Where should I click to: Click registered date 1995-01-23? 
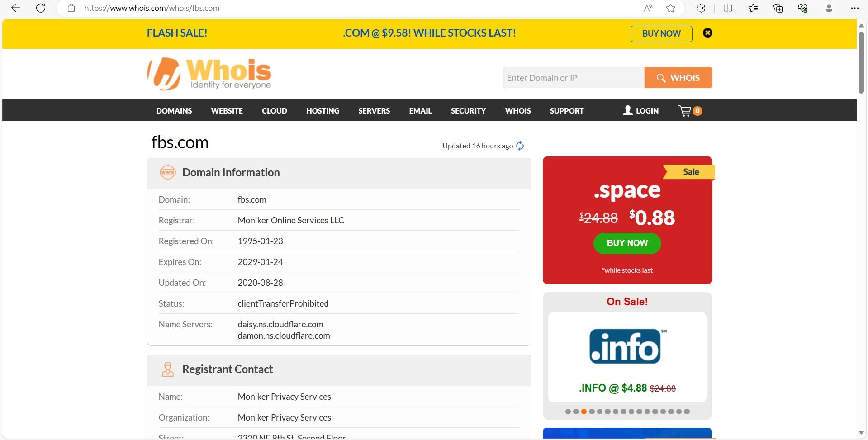point(261,241)
